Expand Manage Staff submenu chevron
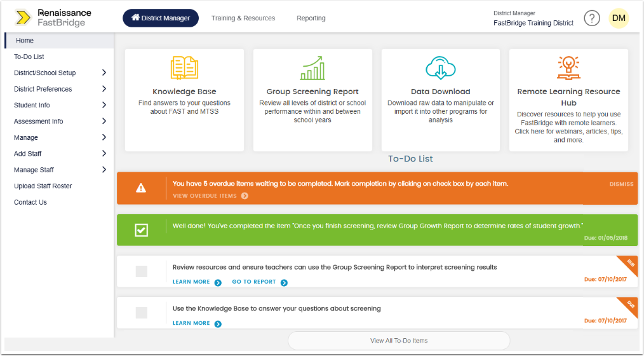Viewport: 644px width, 356px height. [104, 170]
